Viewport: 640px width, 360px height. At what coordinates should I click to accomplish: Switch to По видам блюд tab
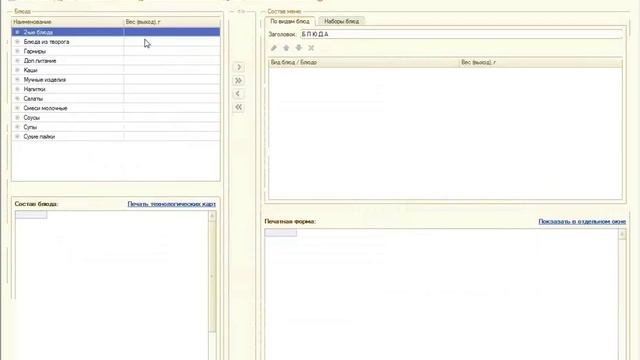point(290,21)
